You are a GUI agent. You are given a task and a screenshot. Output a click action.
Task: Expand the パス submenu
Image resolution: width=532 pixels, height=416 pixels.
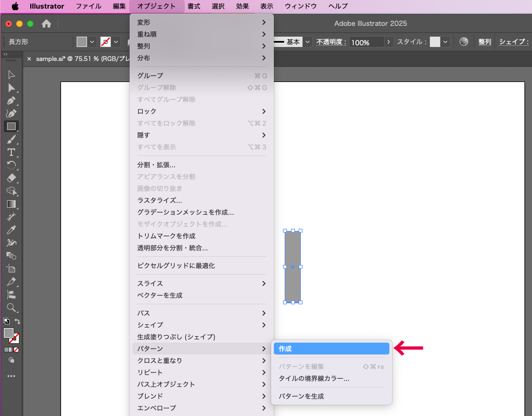201,313
